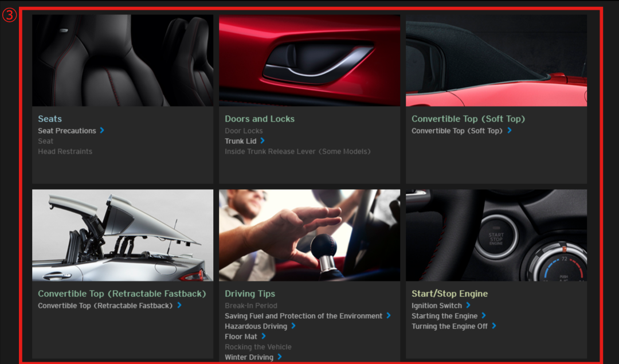Image resolution: width=619 pixels, height=364 pixels.
Task: Click the red door handle image
Action: 309,60
